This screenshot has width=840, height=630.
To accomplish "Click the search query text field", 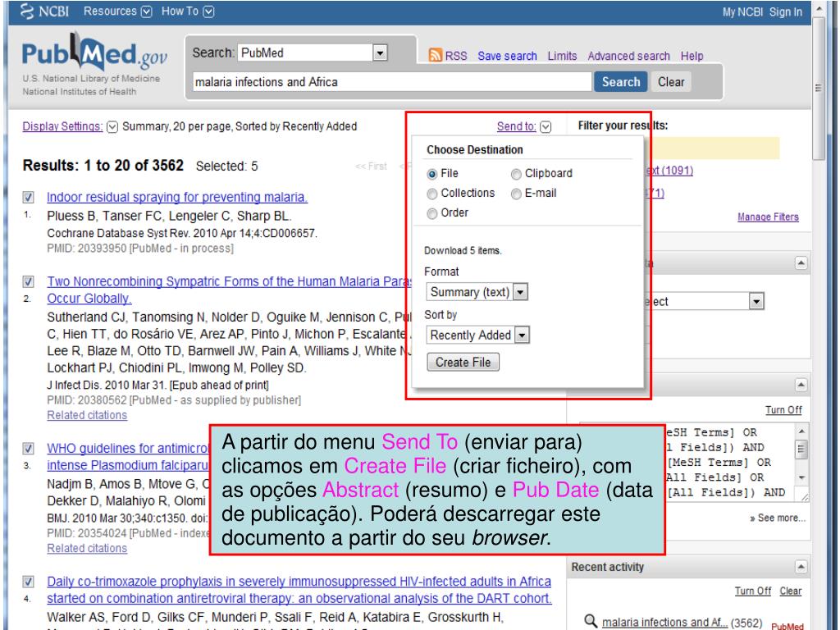I will [x=391, y=82].
